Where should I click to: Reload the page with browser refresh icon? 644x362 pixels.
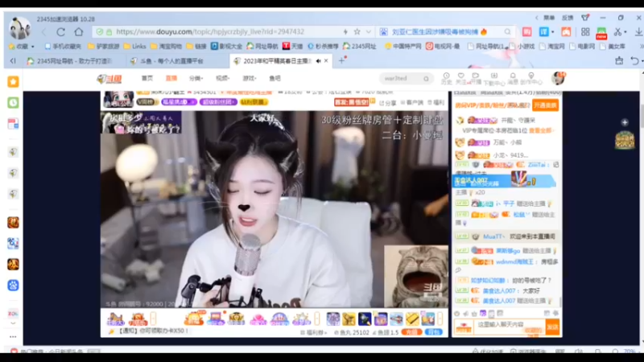61,31
